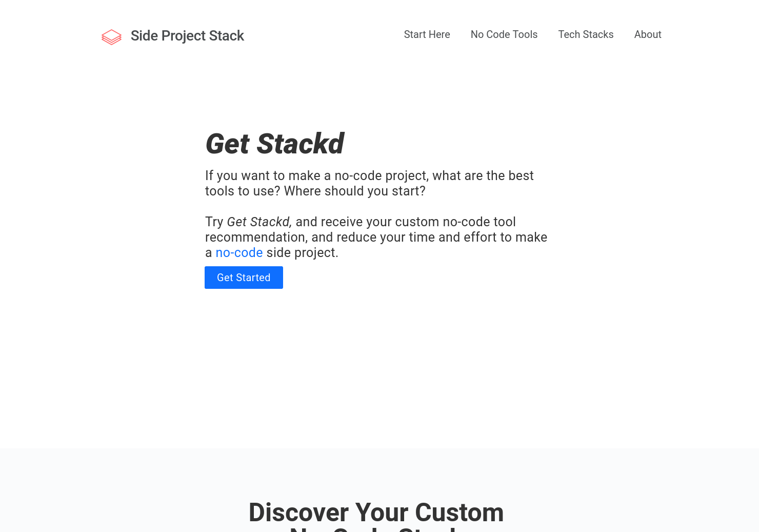Navigate to Tech Stacks
Viewport: 759px width, 532px height.
pos(586,34)
